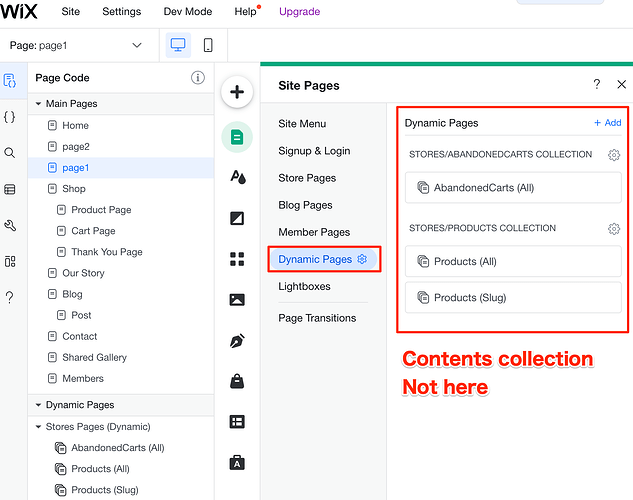Viewport: 633px width, 500px height.
Task: Select Blog page in tree
Action: tap(121, 294)
